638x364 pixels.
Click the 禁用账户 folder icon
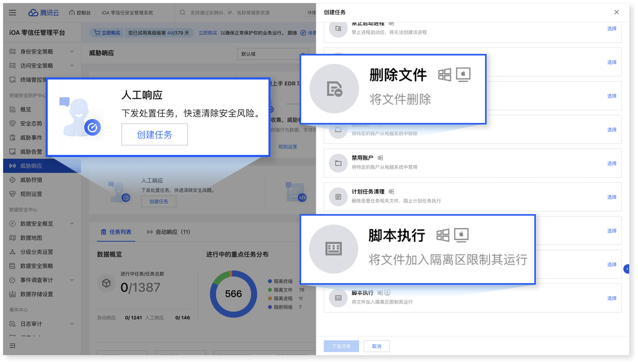(x=338, y=163)
